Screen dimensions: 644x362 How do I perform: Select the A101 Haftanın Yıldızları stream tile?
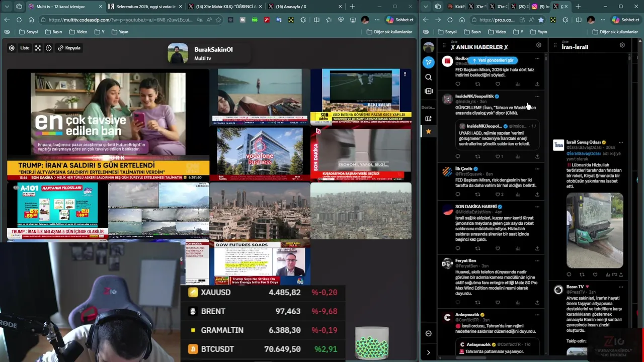tap(57, 210)
